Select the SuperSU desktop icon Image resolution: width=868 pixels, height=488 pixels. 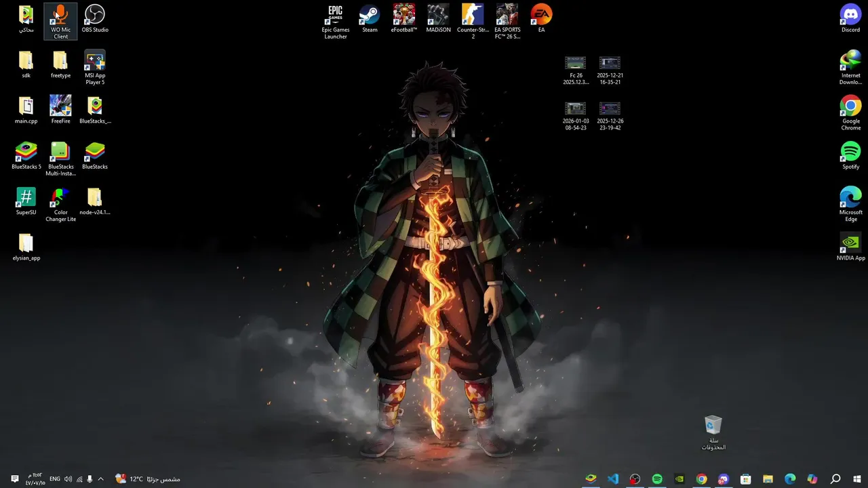pos(26,201)
